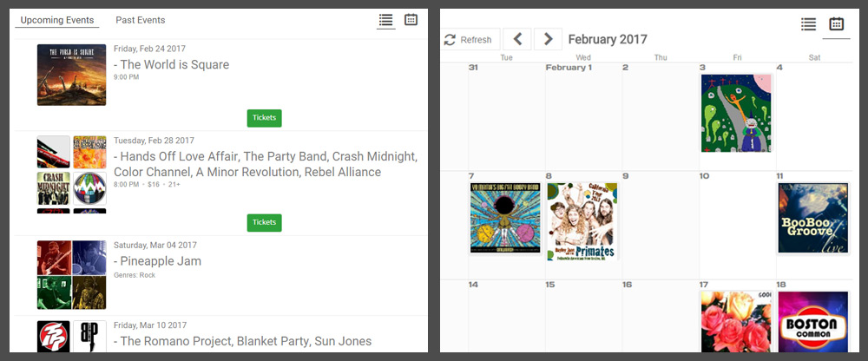Open the BooBoo Groove poster on February 11
This screenshot has width=868, height=361.
[x=812, y=218]
